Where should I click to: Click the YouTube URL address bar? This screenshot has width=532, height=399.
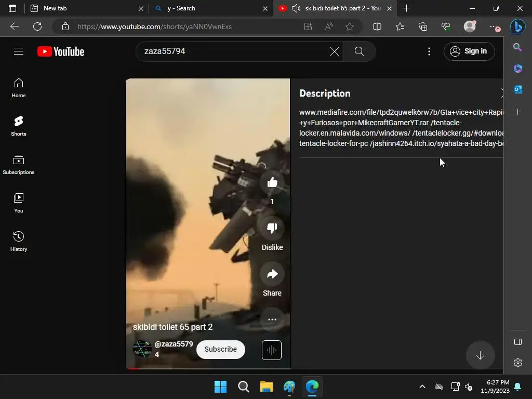pyautogui.click(x=154, y=26)
